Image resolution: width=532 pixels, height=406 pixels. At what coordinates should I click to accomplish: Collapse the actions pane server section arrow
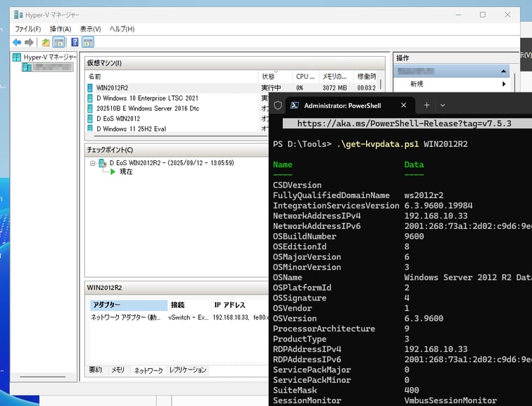click(x=503, y=71)
